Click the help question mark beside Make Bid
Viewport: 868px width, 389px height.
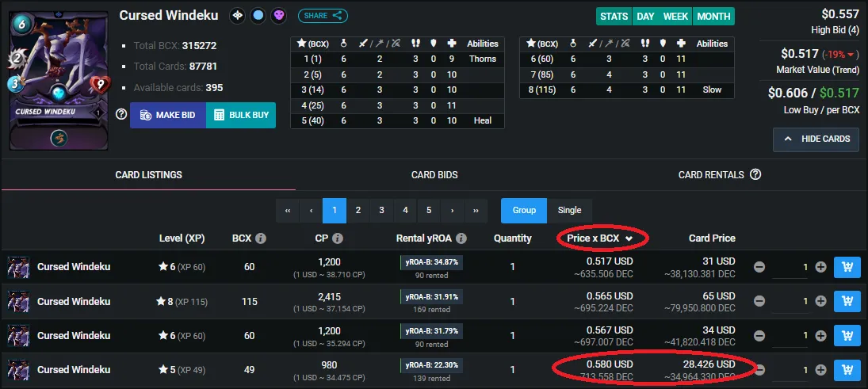pyautogui.click(x=121, y=115)
